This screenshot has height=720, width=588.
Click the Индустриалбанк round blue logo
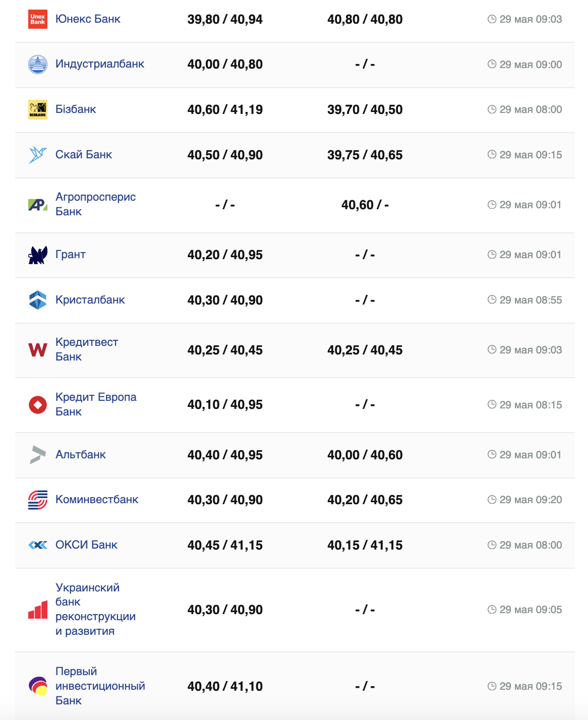click(x=38, y=65)
